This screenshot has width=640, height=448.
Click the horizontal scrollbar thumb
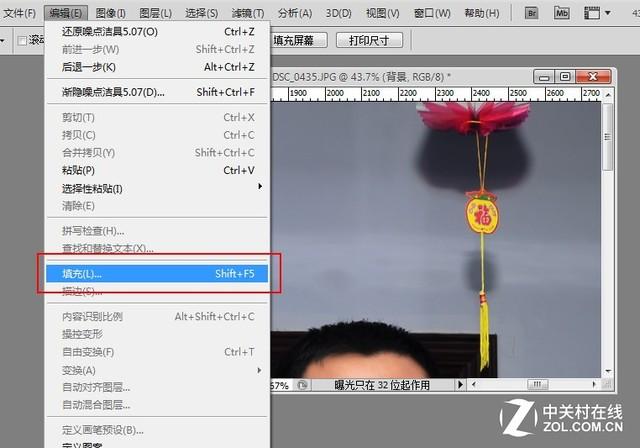537,384
